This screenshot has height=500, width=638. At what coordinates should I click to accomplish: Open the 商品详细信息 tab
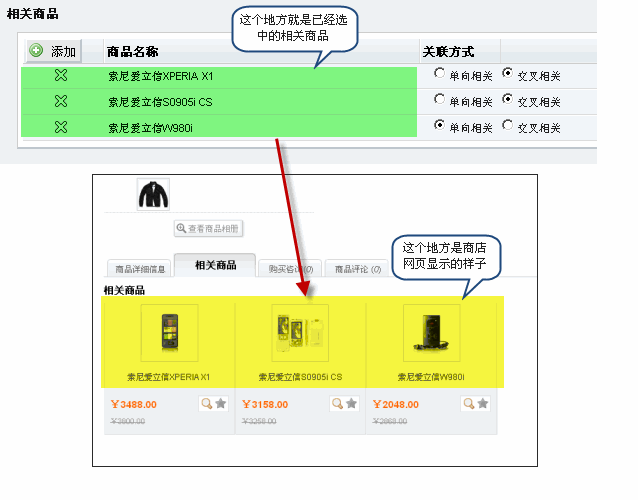[x=140, y=269]
